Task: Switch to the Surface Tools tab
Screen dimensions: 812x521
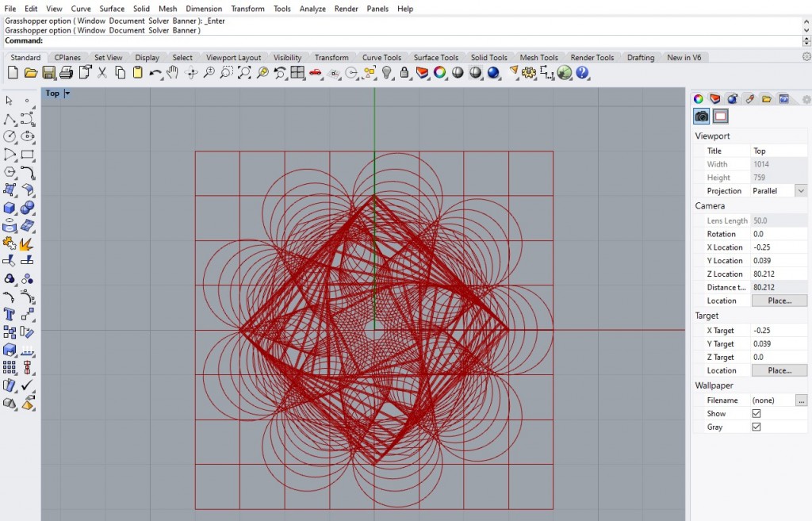Action: [435, 58]
